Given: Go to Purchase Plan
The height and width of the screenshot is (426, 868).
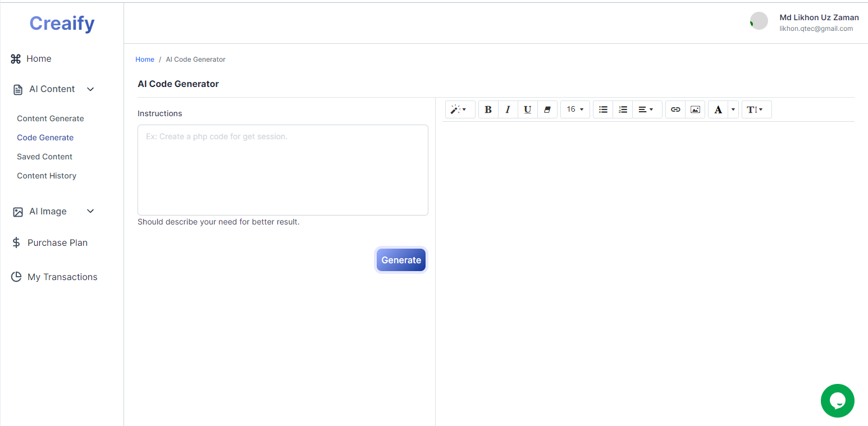Looking at the screenshot, I should click(x=57, y=243).
